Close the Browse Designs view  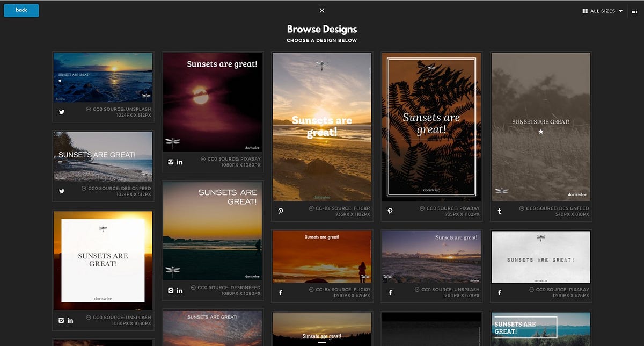pyautogui.click(x=321, y=10)
